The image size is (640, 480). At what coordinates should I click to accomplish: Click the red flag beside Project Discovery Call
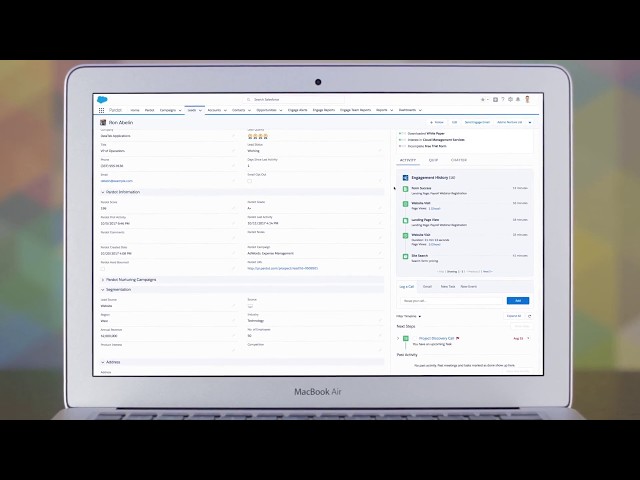[458, 338]
